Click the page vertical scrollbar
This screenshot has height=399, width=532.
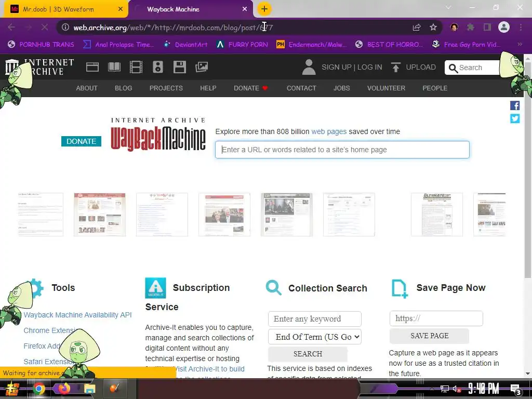pyautogui.click(x=528, y=170)
